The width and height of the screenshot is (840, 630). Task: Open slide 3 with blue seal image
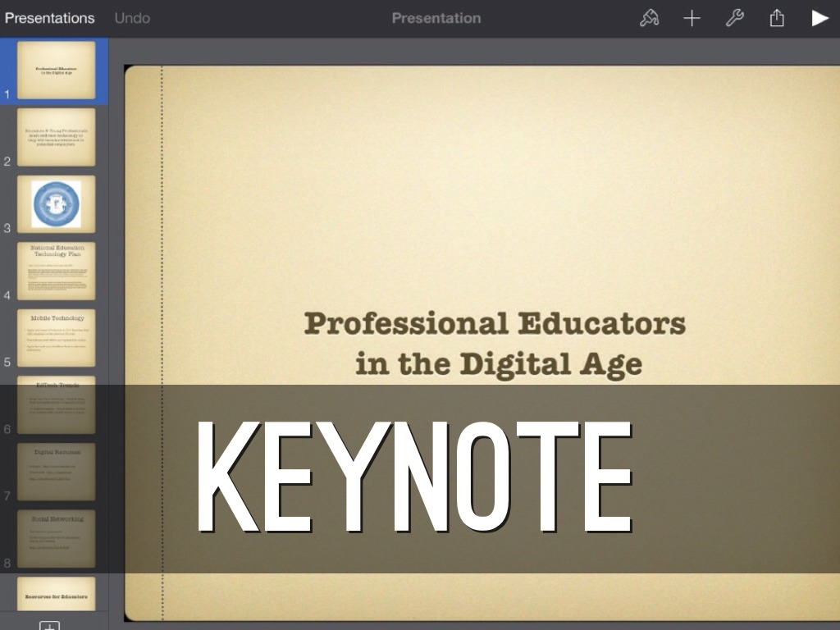click(x=56, y=204)
